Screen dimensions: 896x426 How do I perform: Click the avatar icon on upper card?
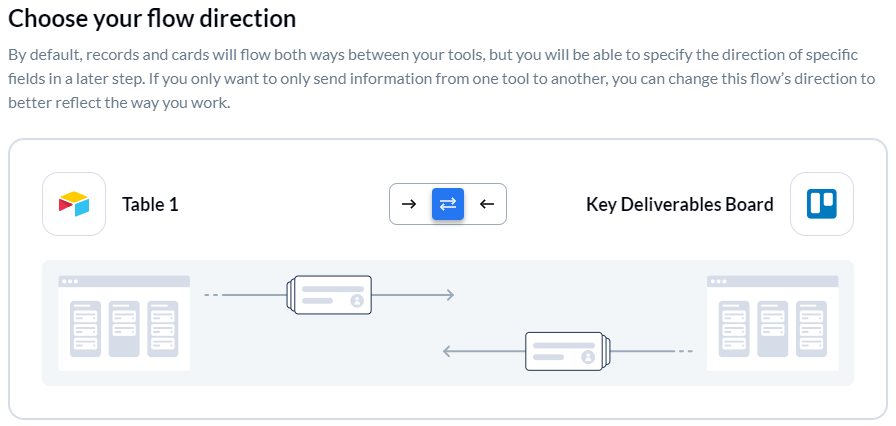point(357,301)
